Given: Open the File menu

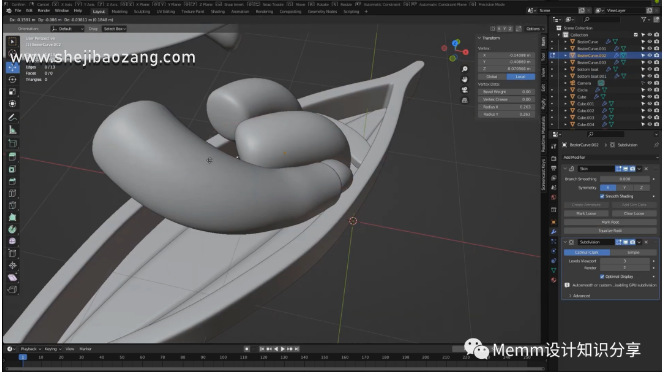Looking at the screenshot, I should 18,11.
